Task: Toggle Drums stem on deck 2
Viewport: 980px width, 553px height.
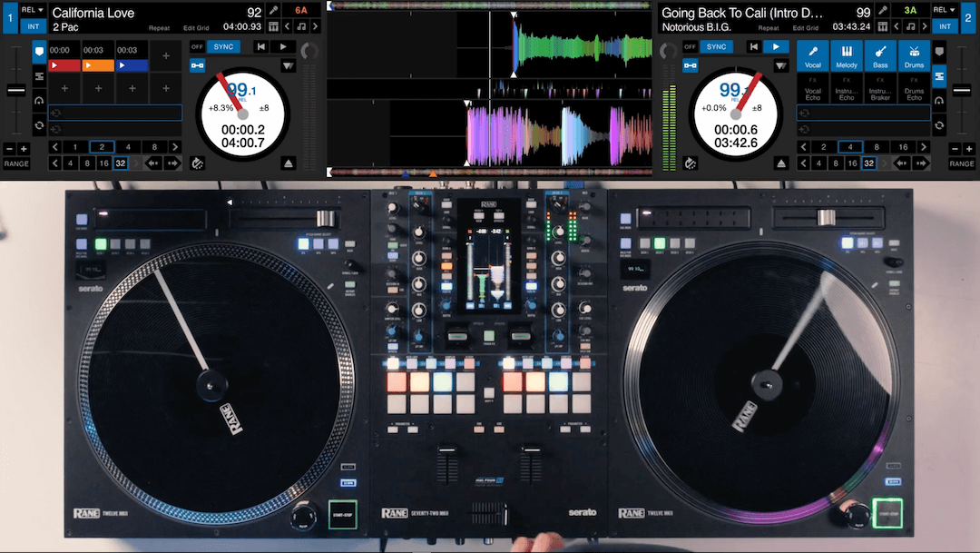Action: pos(914,56)
